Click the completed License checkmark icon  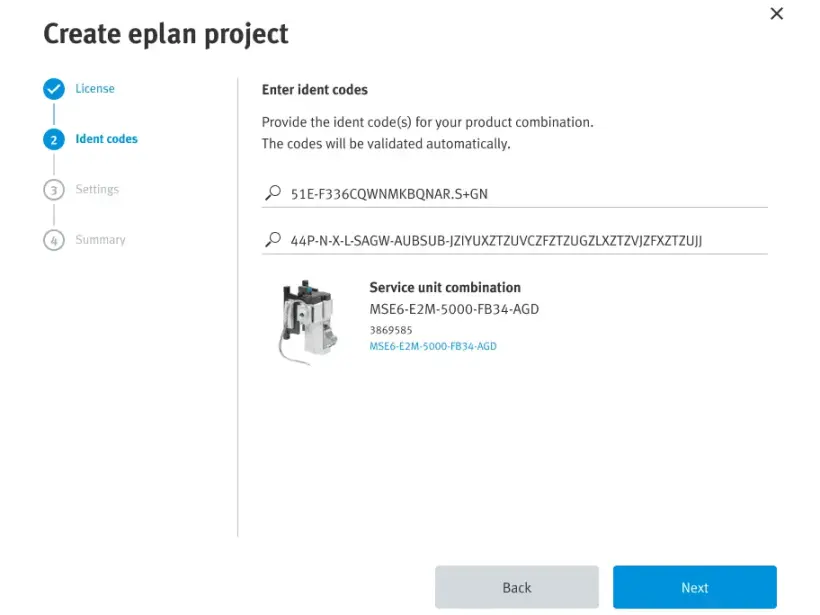tap(54, 88)
